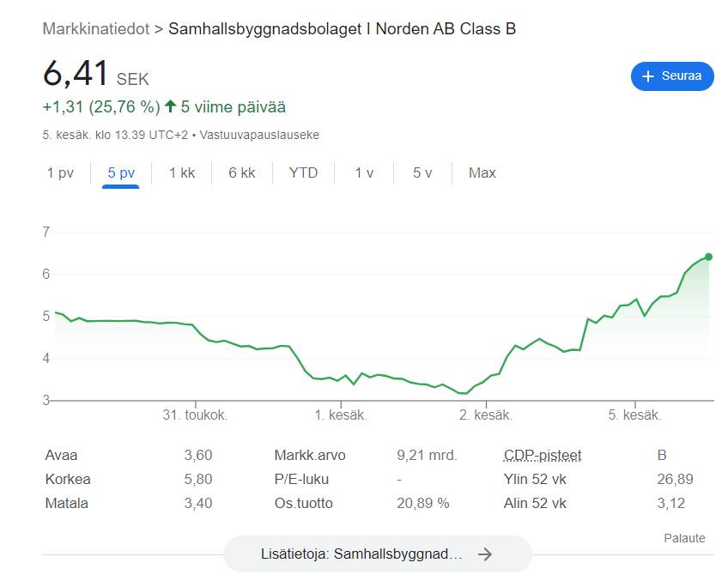
Task: Click the plus icon on Seuraa button
Action: 648,76
